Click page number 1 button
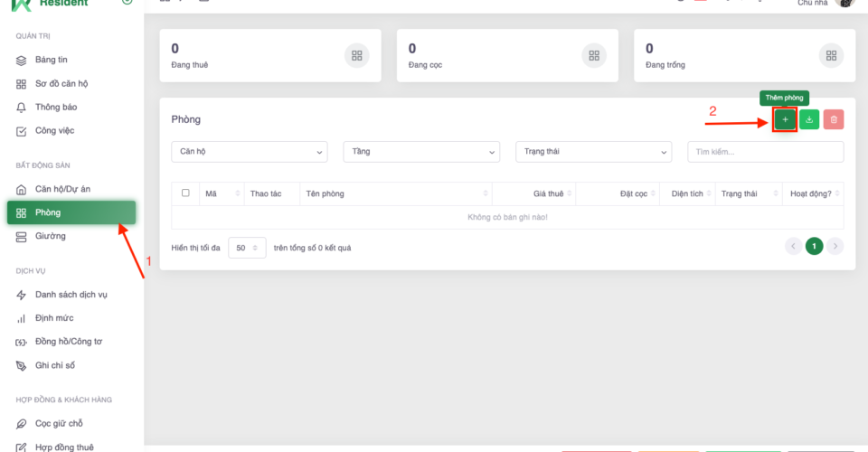The height and width of the screenshot is (452, 868). point(814,246)
